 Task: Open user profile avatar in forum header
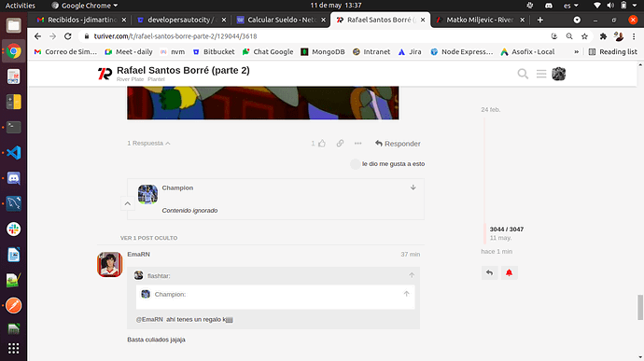pos(558,74)
